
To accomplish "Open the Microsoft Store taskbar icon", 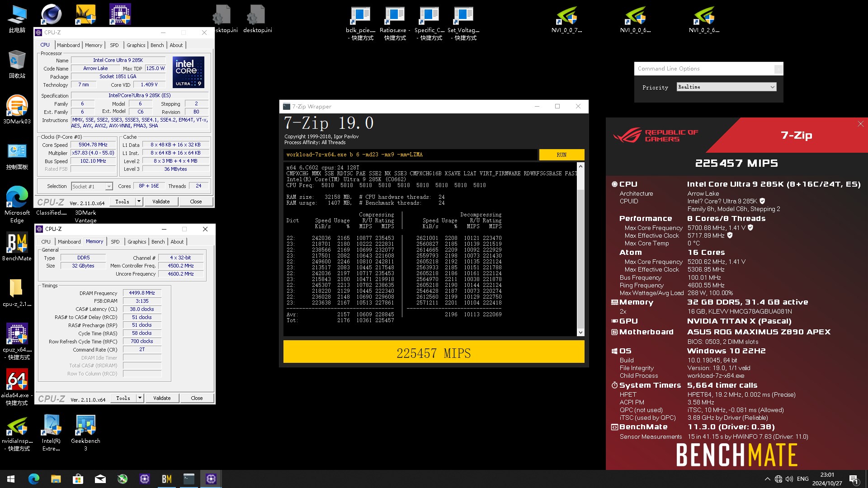I will tap(78, 479).
